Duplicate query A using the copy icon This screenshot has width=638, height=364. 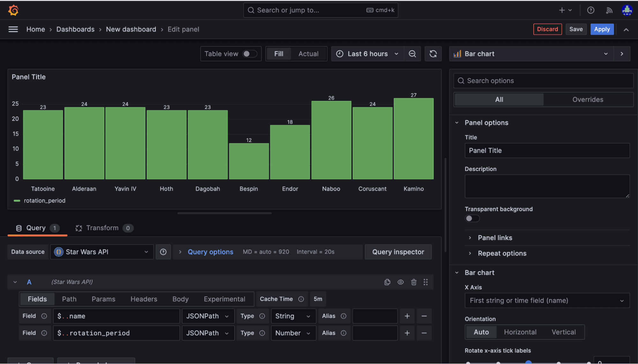pyautogui.click(x=387, y=282)
